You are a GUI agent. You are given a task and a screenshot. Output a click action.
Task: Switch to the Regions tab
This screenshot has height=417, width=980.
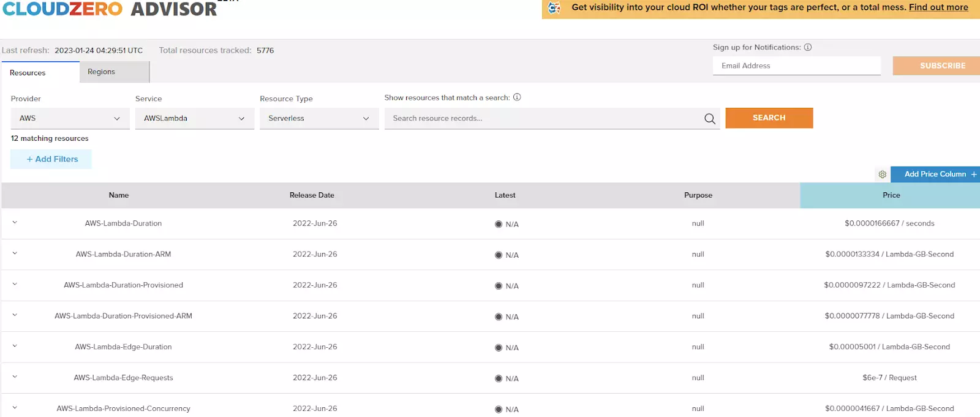(114, 72)
